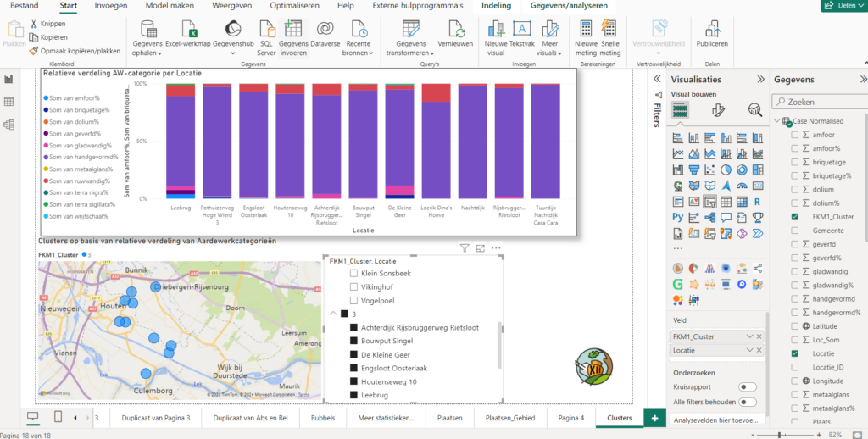Insert a Tekstvak from ribbon

[x=522, y=30]
